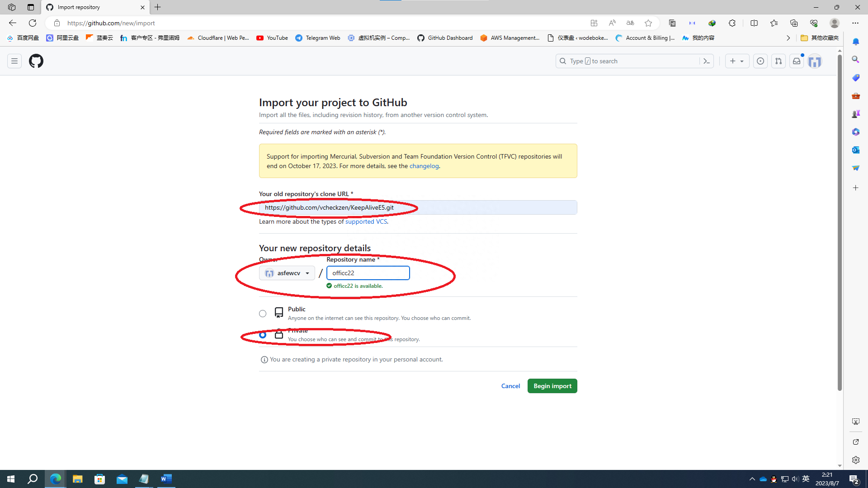
Task: Open the GitHub notifications inbox
Action: point(797,61)
